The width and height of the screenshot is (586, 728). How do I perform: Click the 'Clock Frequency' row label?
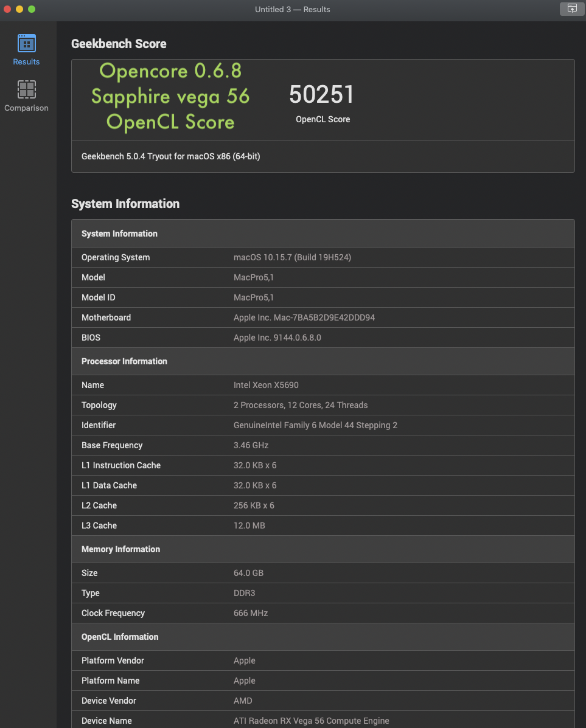pos(113,613)
